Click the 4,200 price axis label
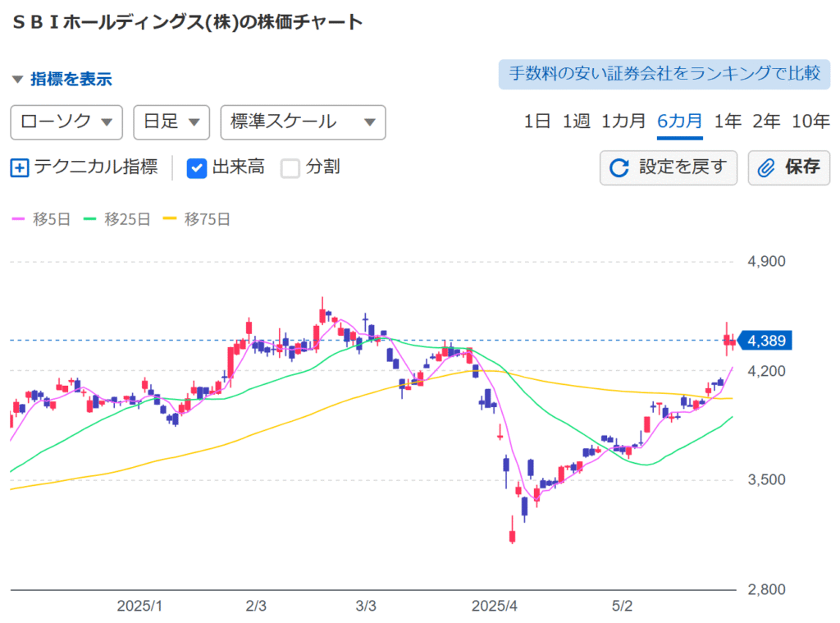The height and width of the screenshot is (623, 840). coord(767,371)
